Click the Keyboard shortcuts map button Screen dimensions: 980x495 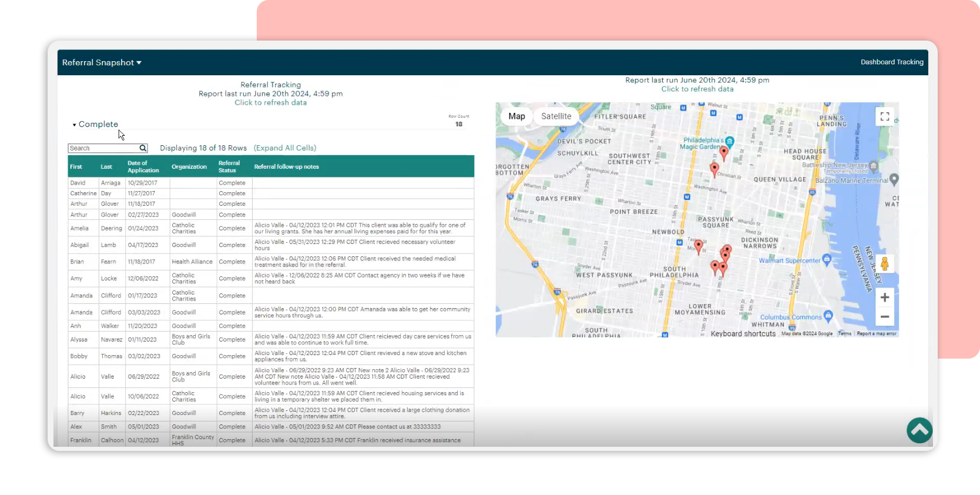(x=743, y=333)
